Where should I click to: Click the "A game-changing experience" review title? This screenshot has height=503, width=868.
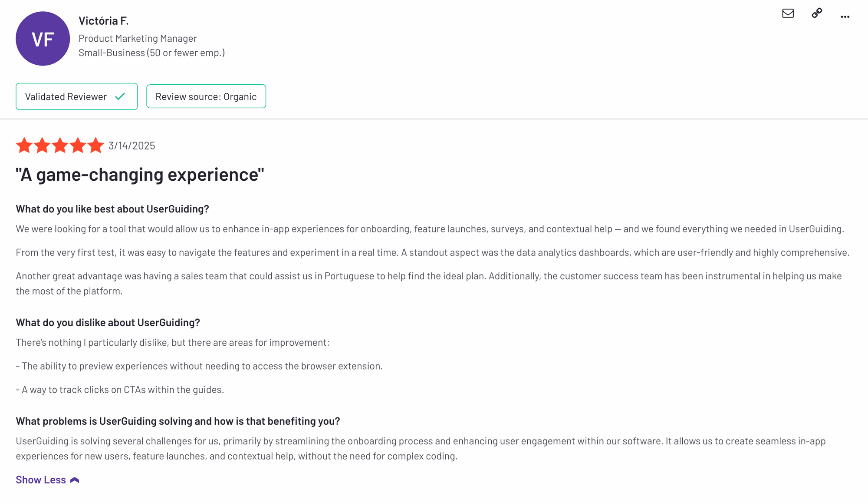(x=140, y=175)
